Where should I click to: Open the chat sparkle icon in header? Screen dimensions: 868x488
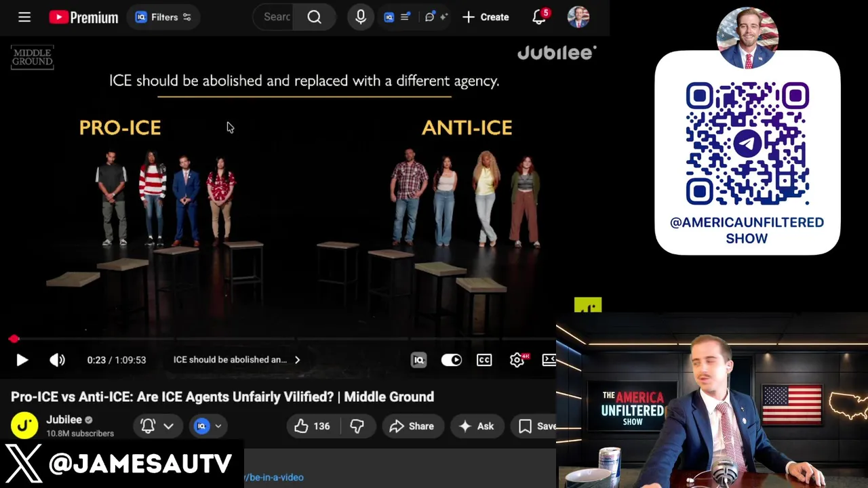(x=436, y=17)
